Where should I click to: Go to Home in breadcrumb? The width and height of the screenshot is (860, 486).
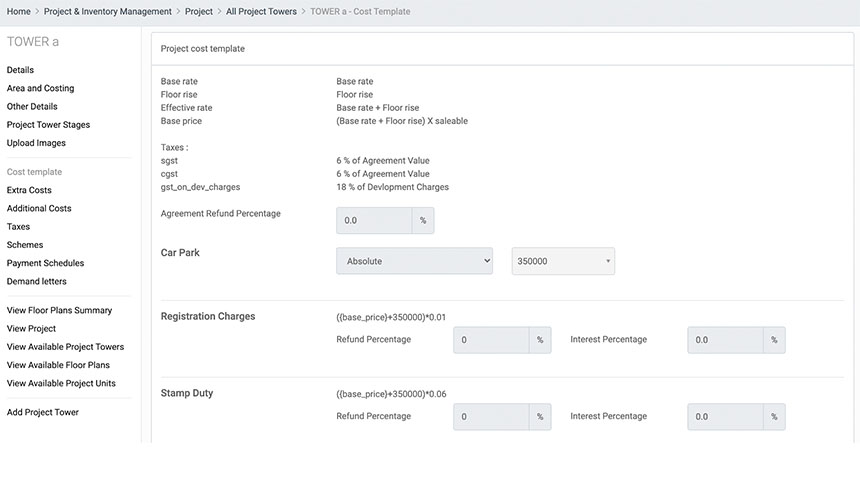point(19,12)
